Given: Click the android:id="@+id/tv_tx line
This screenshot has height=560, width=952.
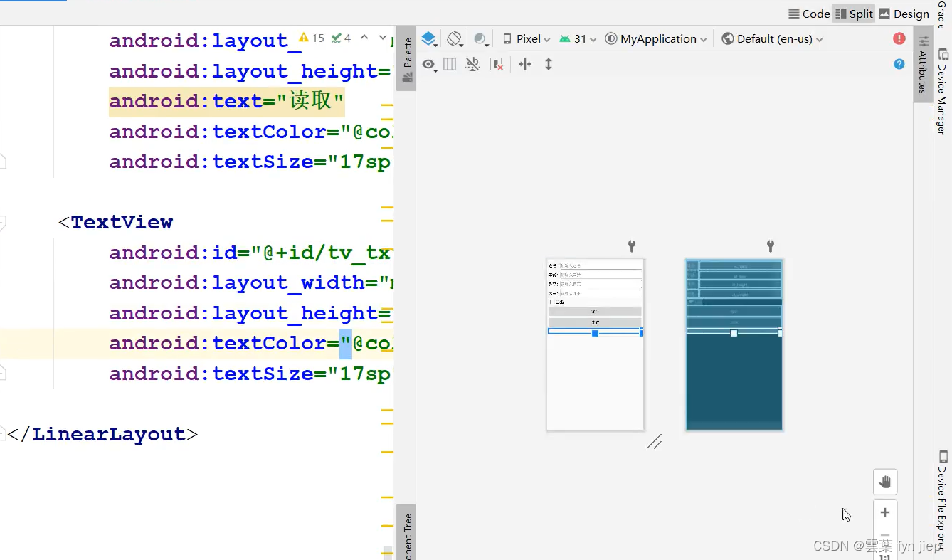Looking at the screenshot, I should 251,253.
